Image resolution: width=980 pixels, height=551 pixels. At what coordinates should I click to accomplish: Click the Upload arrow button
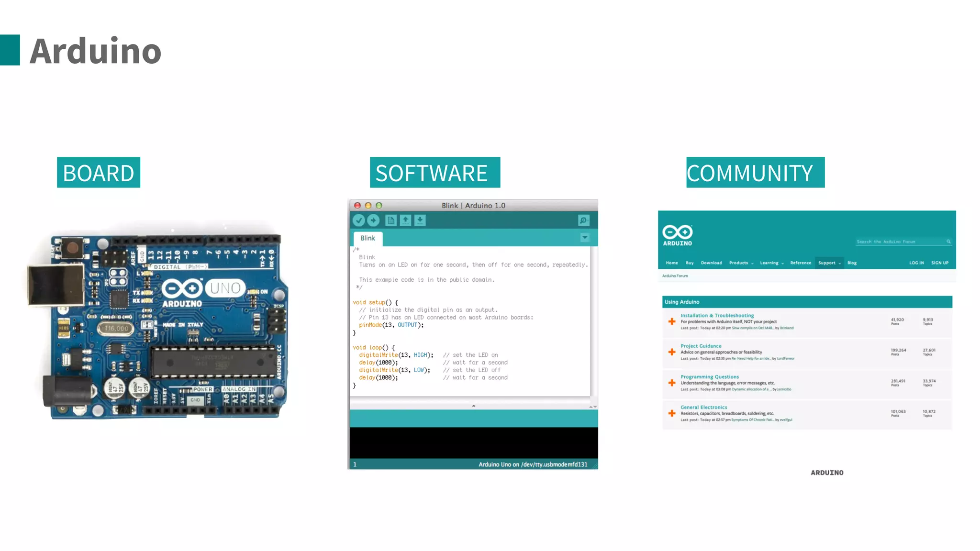click(373, 220)
